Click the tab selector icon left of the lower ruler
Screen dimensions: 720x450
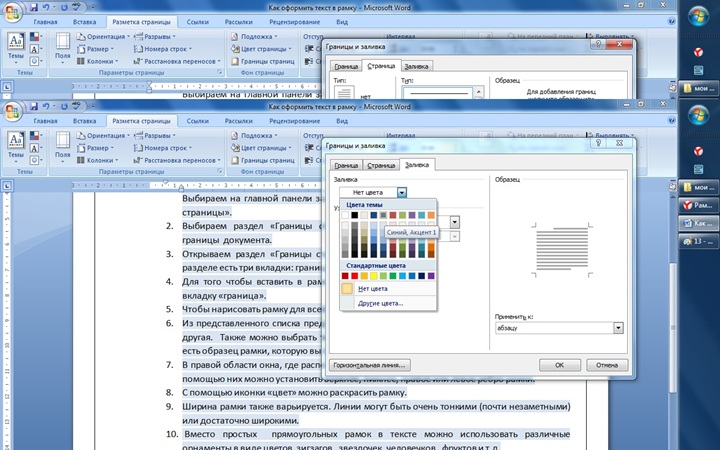pos(7,186)
